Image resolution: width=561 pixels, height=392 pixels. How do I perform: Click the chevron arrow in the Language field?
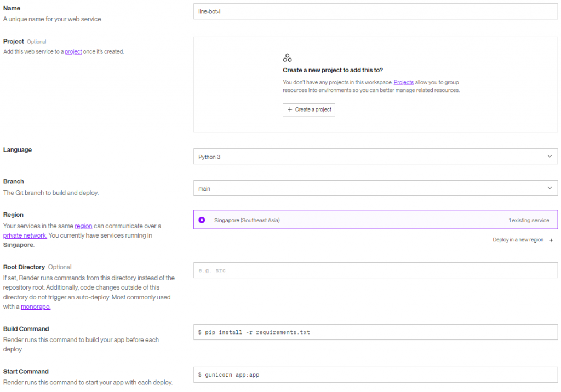(x=550, y=157)
